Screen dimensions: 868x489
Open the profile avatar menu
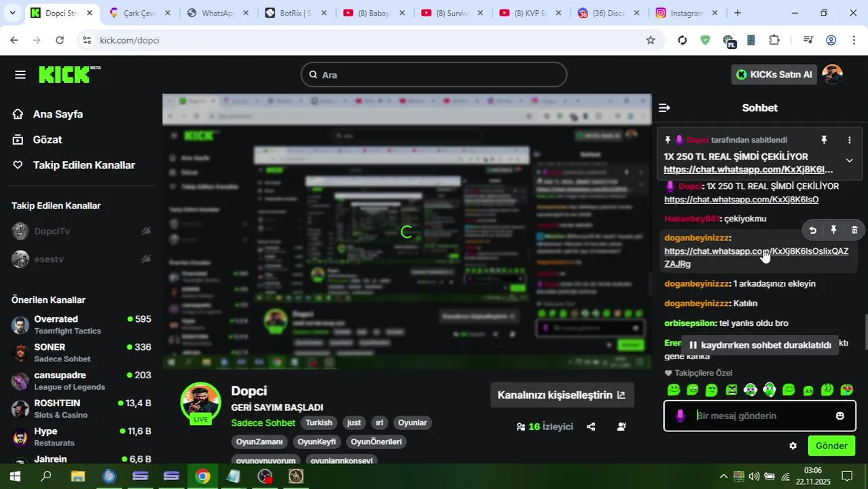coord(832,75)
